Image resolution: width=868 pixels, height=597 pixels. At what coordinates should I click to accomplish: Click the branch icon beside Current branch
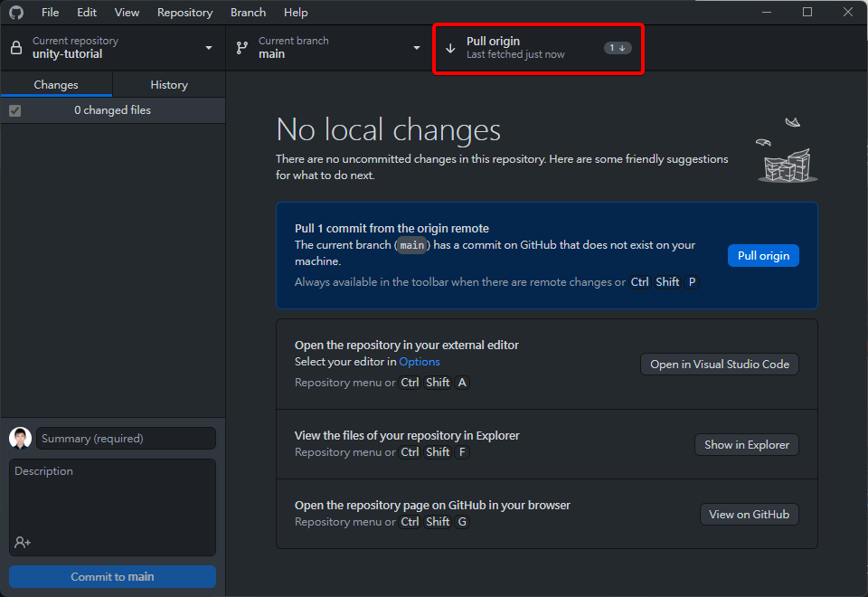pos(242,48)
